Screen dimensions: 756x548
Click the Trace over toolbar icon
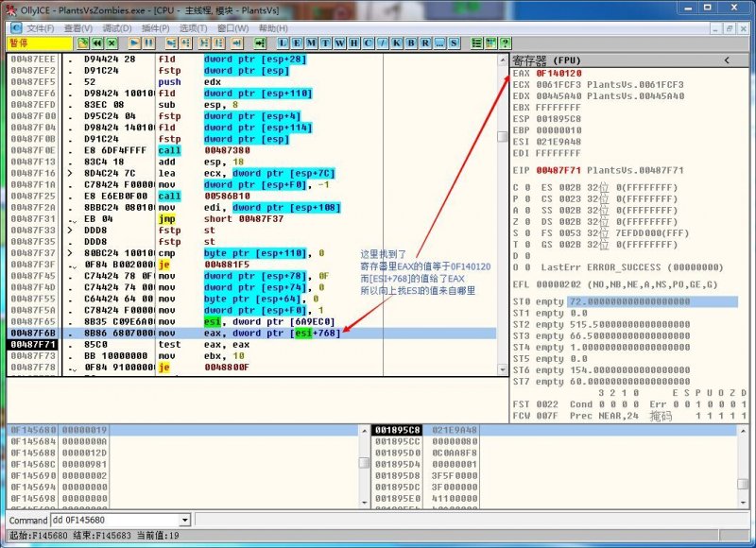pyautogui.click(x=219, y=43)
